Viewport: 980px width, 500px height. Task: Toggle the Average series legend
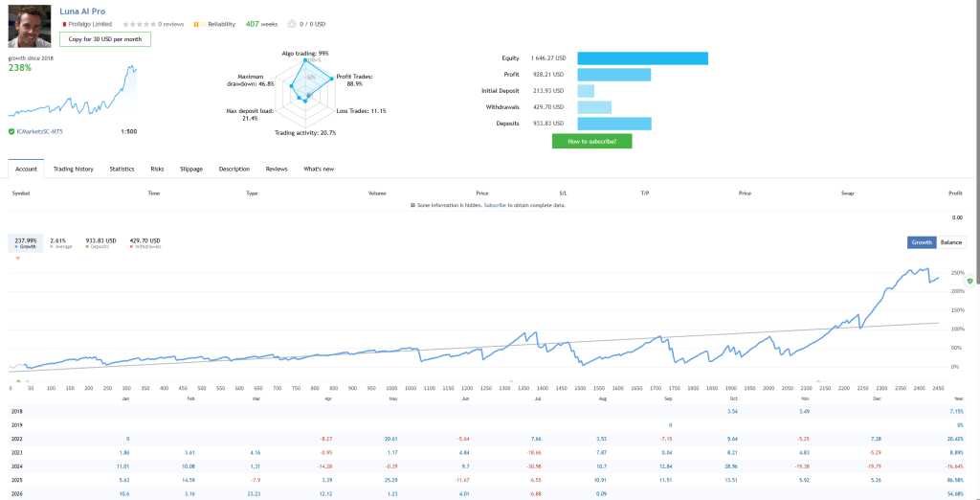point(61,243)
